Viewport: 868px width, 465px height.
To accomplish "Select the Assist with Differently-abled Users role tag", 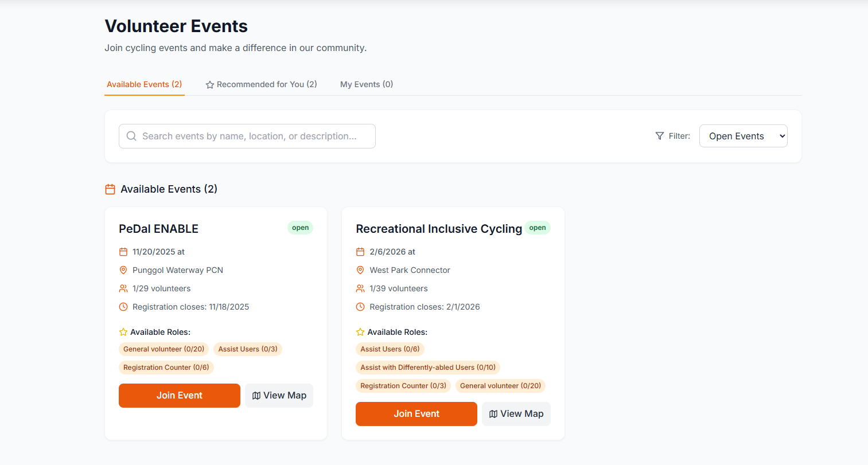I will (x=428, y=368).
